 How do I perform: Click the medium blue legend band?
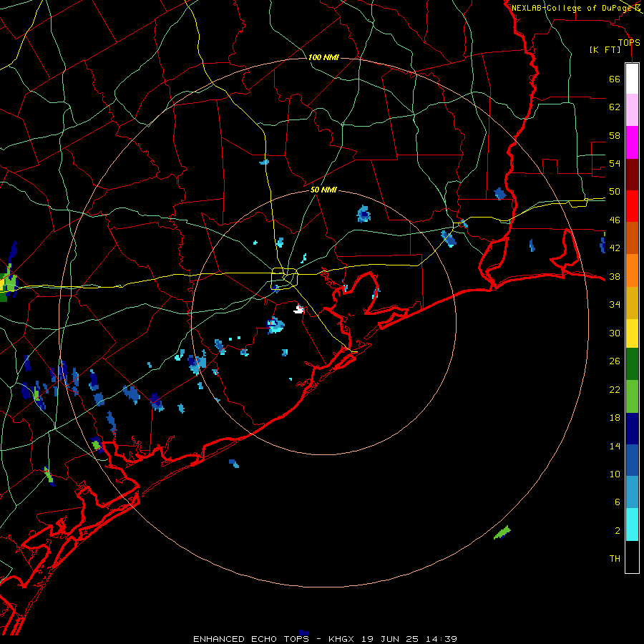pos(632,460)
